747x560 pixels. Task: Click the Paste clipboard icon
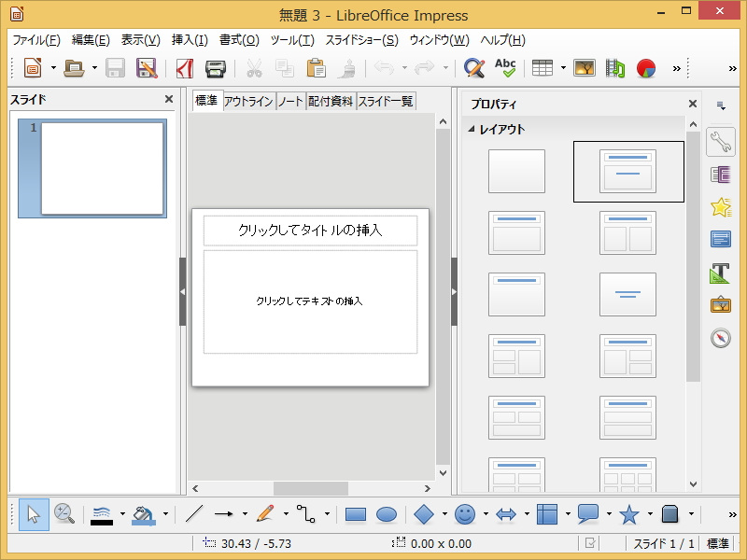[316, 68]
